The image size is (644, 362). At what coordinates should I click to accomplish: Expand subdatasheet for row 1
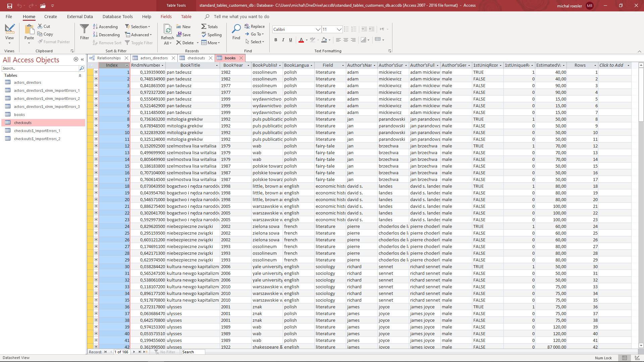point(96,72)
